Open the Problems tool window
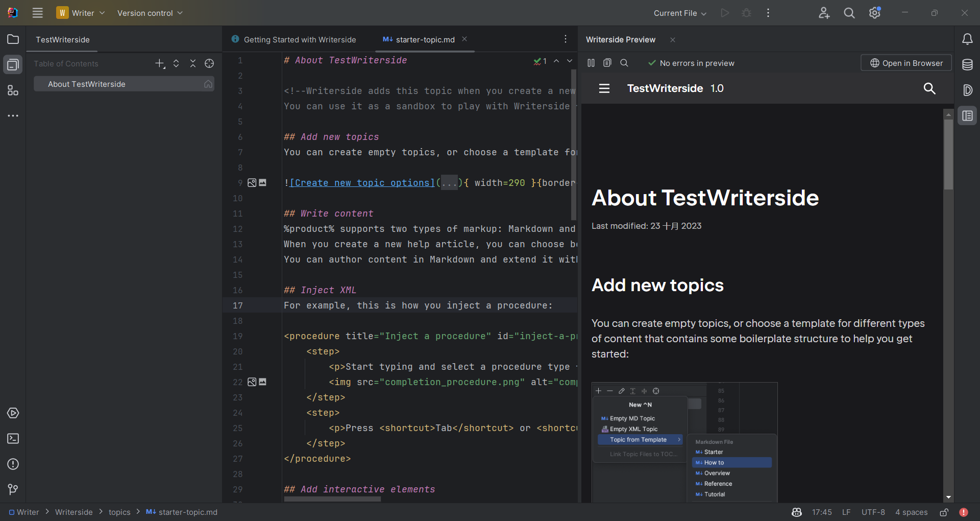The image size is (980, 521). pyautogui.click(x=13, y=464)
